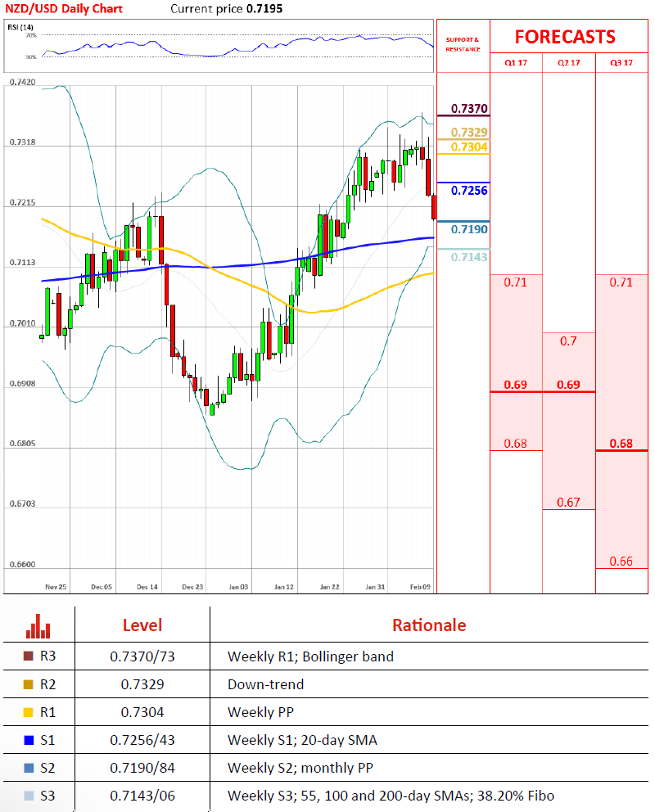The height and width of the screenshot is (812, 655).
Task: Click the Q1 17 forecast 0.68
Action: 516,444
